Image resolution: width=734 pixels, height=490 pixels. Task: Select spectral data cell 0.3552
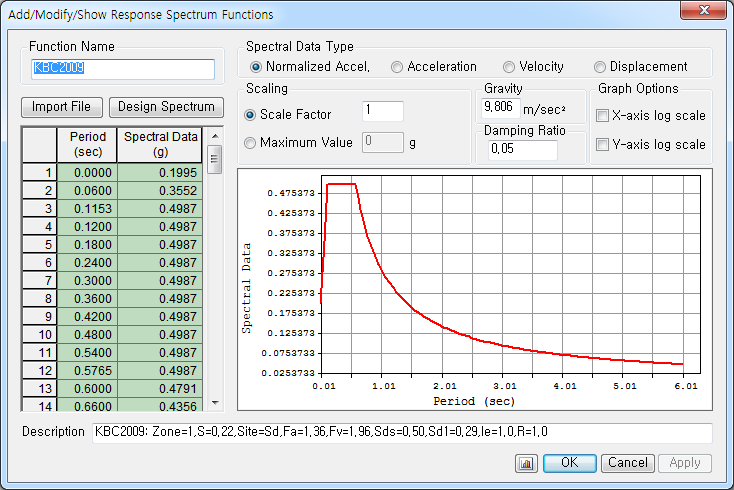coord(160,190)
